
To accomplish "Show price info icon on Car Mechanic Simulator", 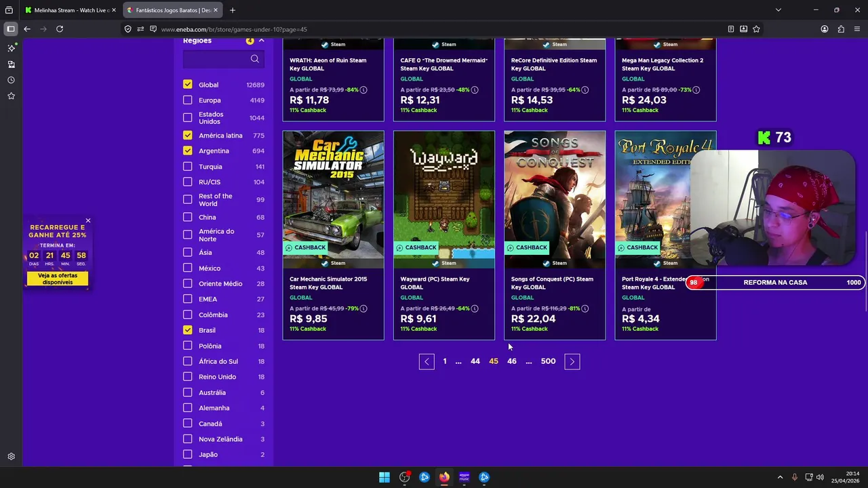I will [363, 308].
